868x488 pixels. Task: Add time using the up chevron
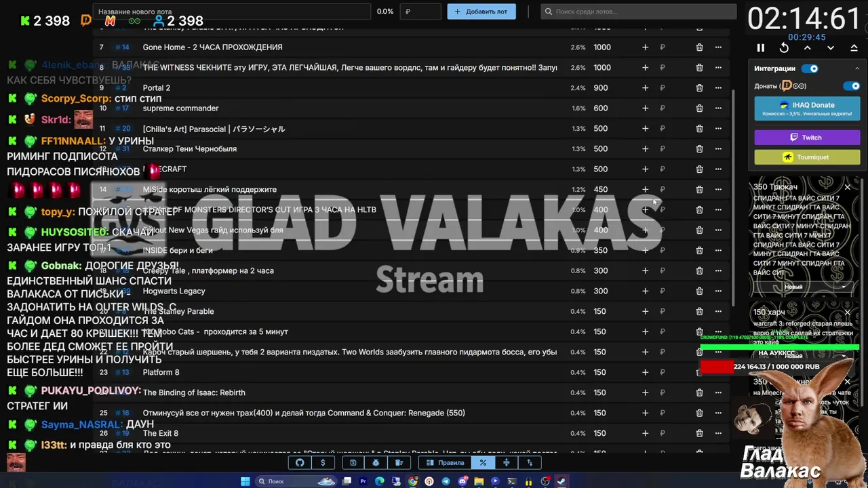[x=807, y=48]
